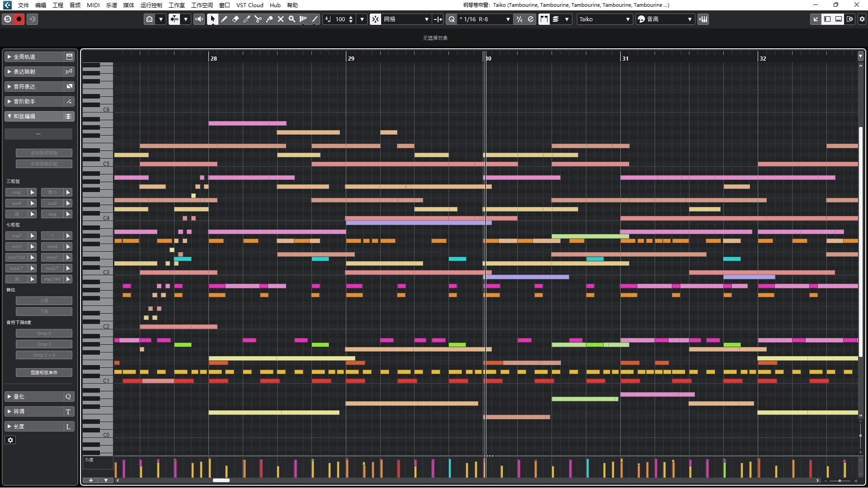Select the Line tool

[x=315, y=19]
